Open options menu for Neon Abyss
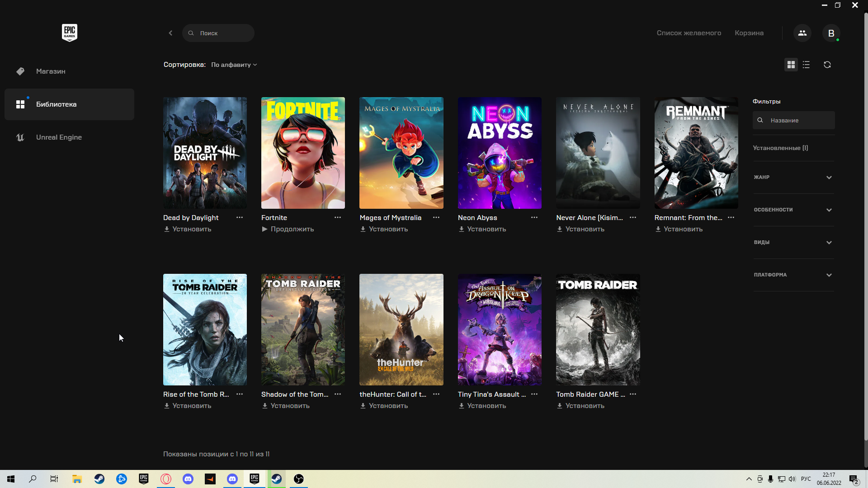This screenshot has width=868, height=488. pyautogui.click(x=534, y=217)
